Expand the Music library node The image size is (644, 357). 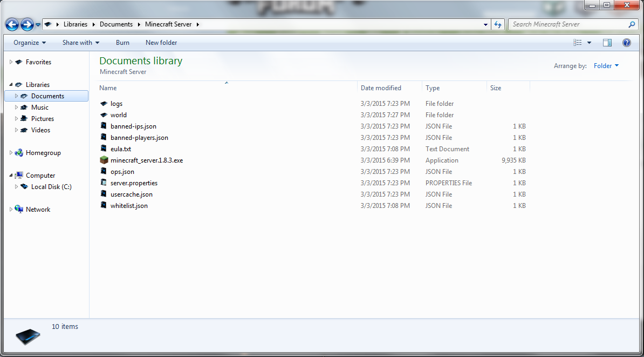[16, 107]
